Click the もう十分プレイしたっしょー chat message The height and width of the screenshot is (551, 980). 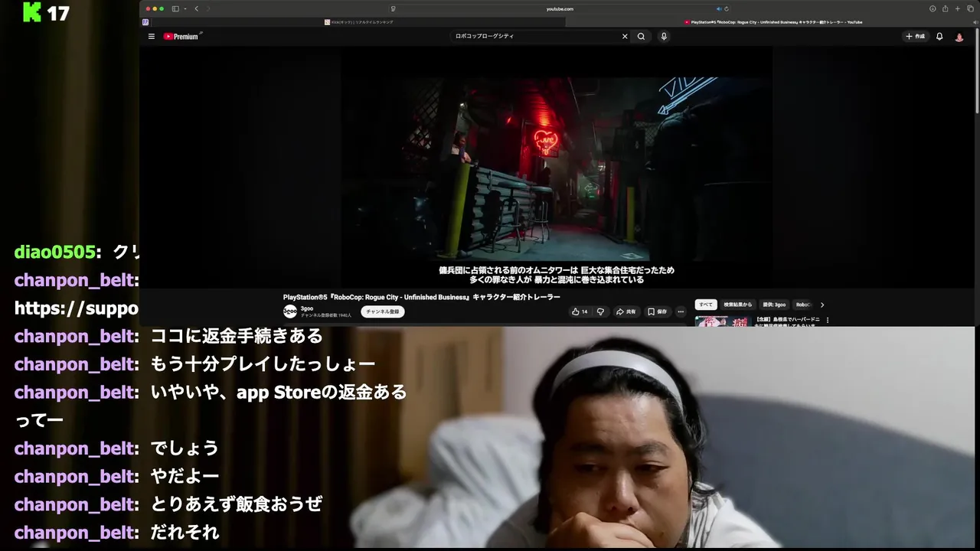pyautogui.click(x=263, y=364)
